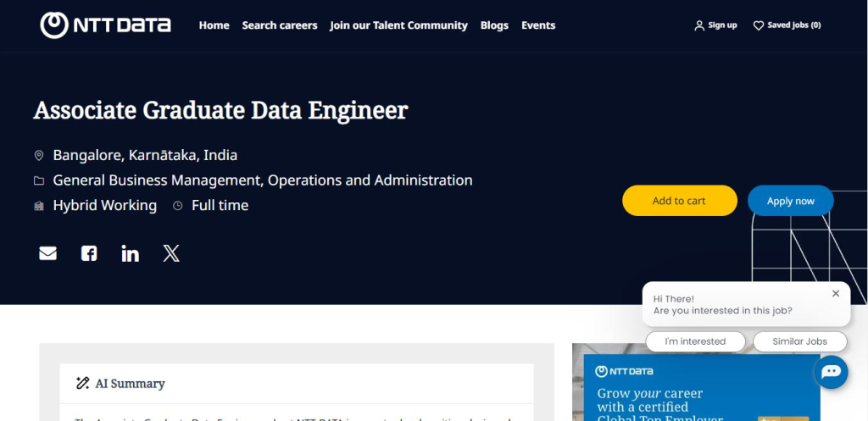Click 'Are you interested in this job?' message

722,310
